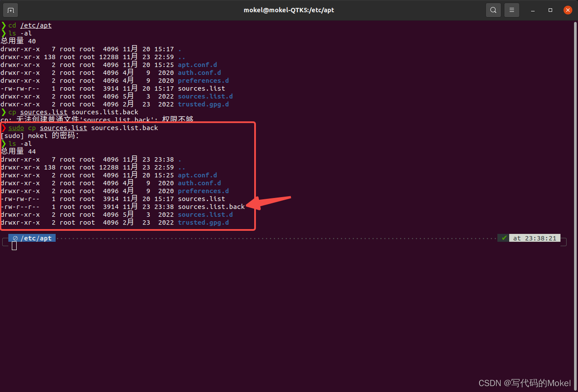
Task: Click the underlined /etc/apt after cd
Action: (36, 25)
